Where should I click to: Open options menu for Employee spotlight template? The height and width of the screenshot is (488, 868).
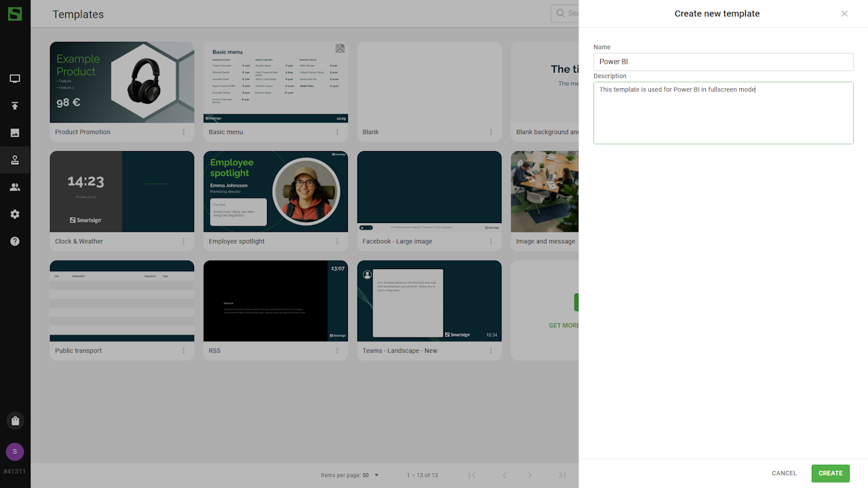337,241
